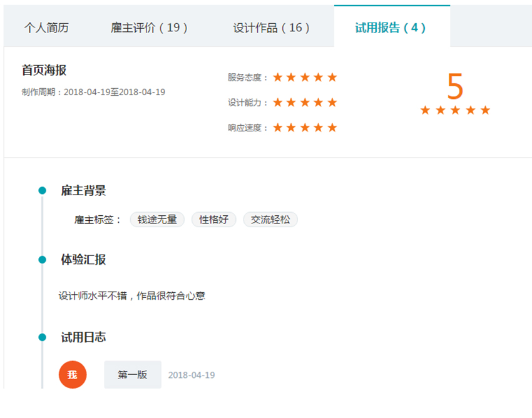Viewport: 532px width, 418px height.
Task: Click the review text 设计师水平不错，作品很符合心意
Action: [x=131, y=295]
